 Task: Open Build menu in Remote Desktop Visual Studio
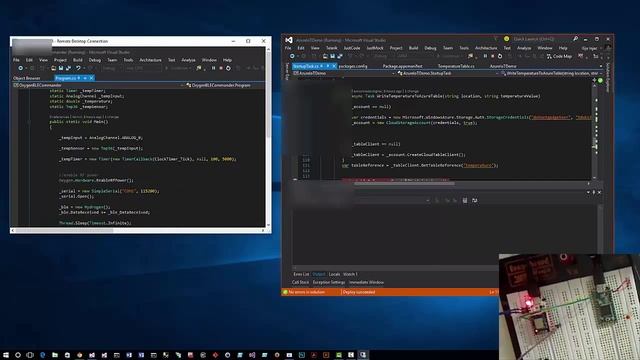pos(78,60)
